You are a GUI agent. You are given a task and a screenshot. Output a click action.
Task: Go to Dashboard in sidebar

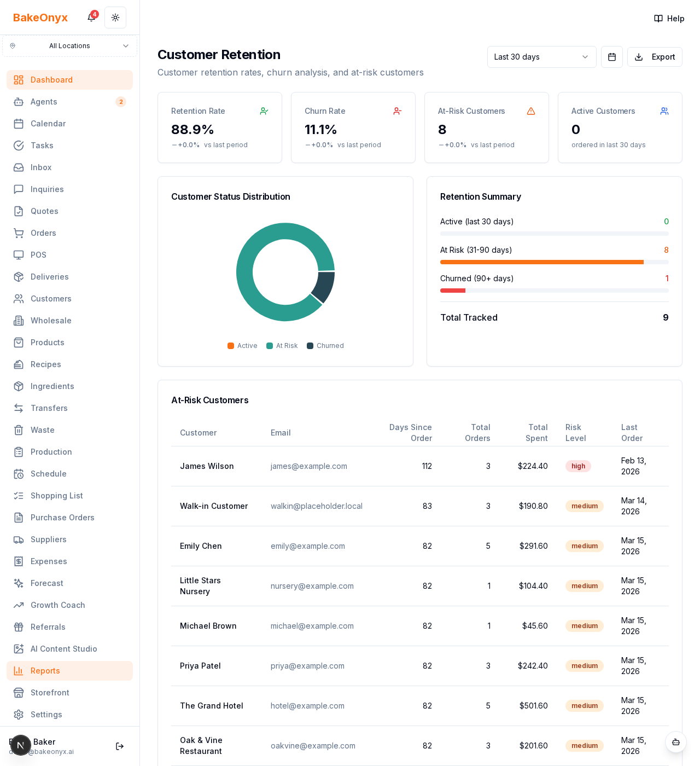click(x=69, y=80)
